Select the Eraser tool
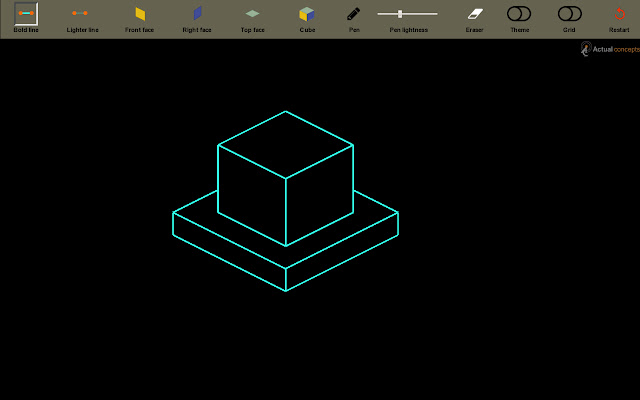 click(475, 14)
